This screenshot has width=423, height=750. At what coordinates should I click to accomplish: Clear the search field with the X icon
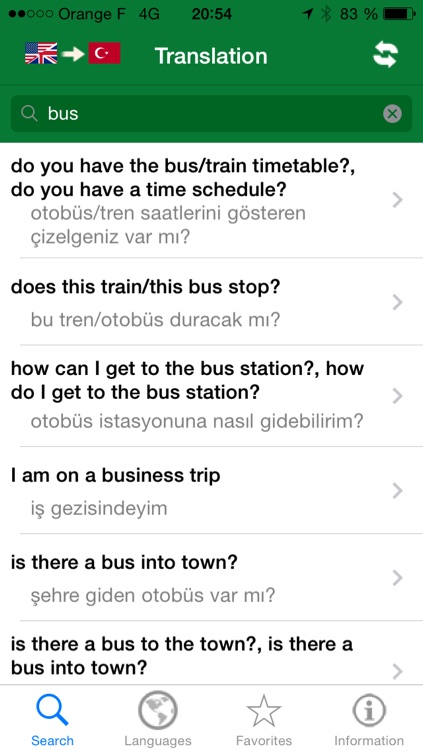pyautogui.click(x=392, y=114)
